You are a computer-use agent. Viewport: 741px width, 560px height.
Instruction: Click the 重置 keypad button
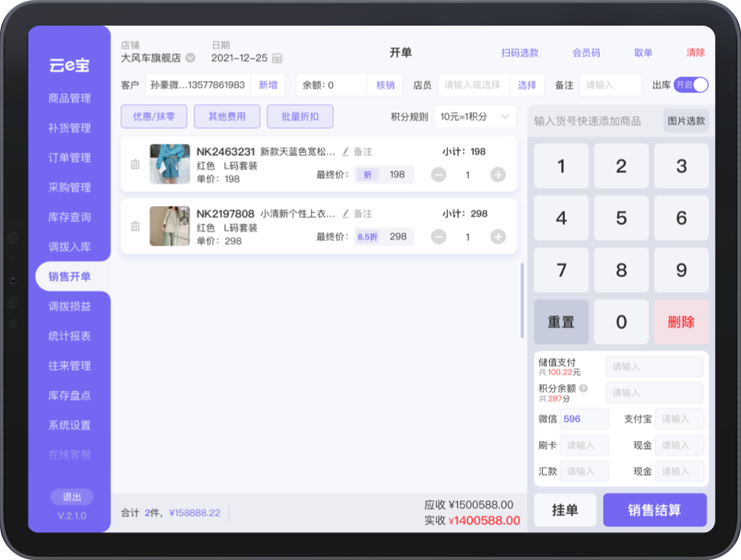pos(561,322)
